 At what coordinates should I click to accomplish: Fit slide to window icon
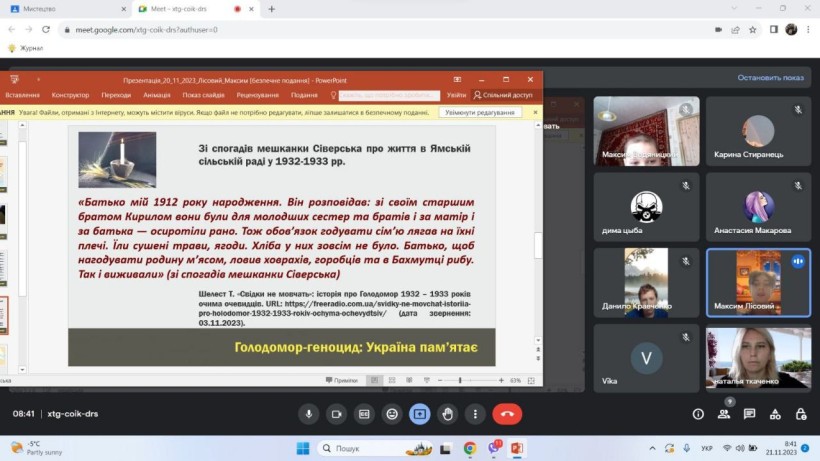(531, 381)
